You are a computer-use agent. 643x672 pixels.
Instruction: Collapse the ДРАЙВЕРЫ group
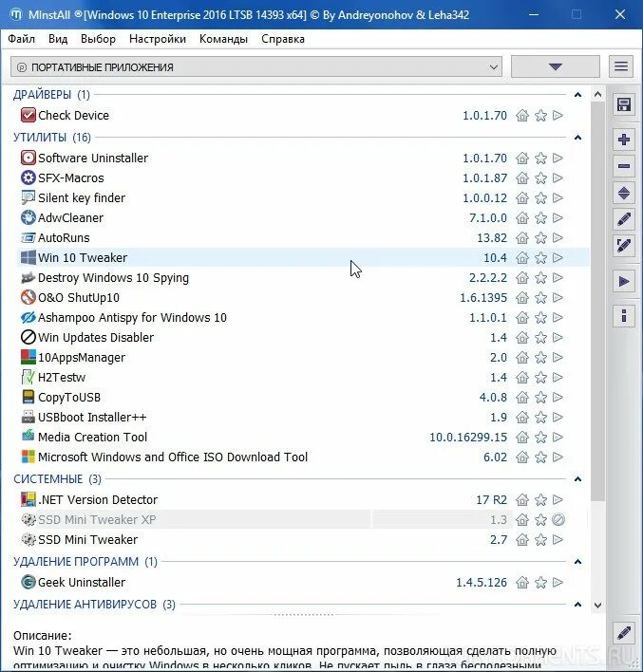coord(577,95)
